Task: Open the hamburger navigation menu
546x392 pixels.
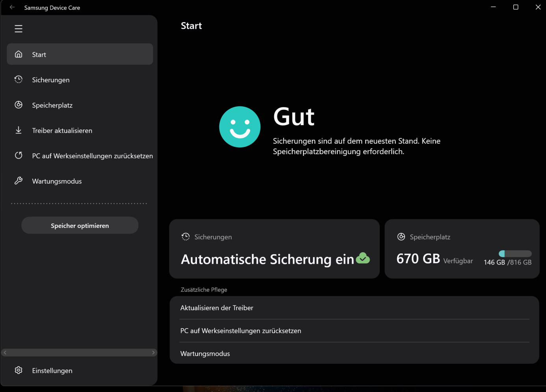Action: [x=18, y=28]
